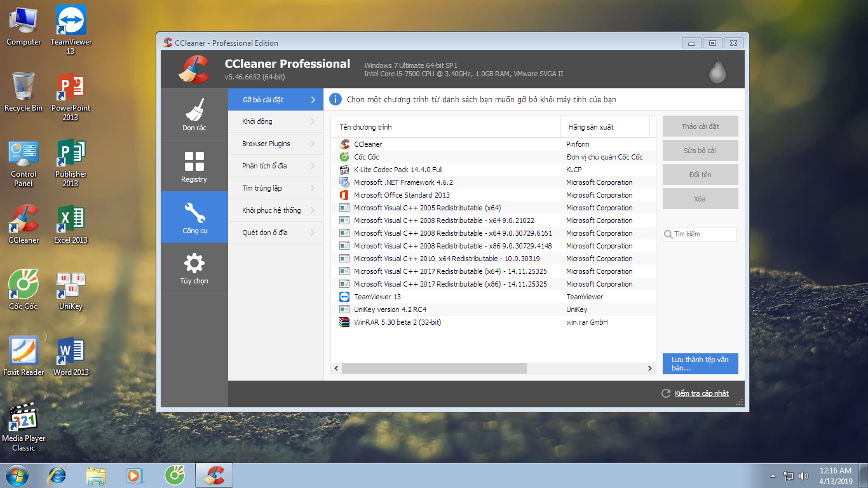Click the CCleaner row icon in program list
Image resolution: width=868 pixels, height=488 pixels.
(344, 144)
